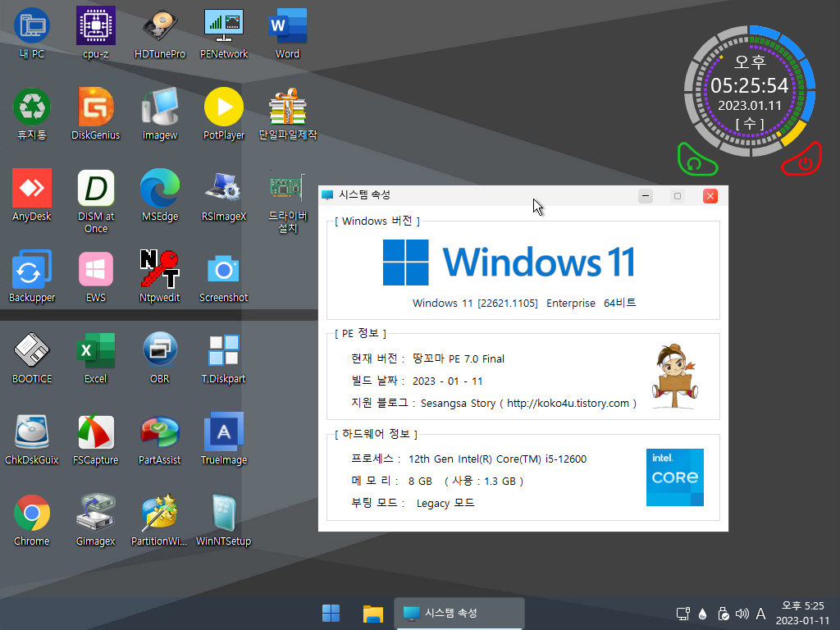Click the water drop tray icon
The image size is (840, 630).
703,614
